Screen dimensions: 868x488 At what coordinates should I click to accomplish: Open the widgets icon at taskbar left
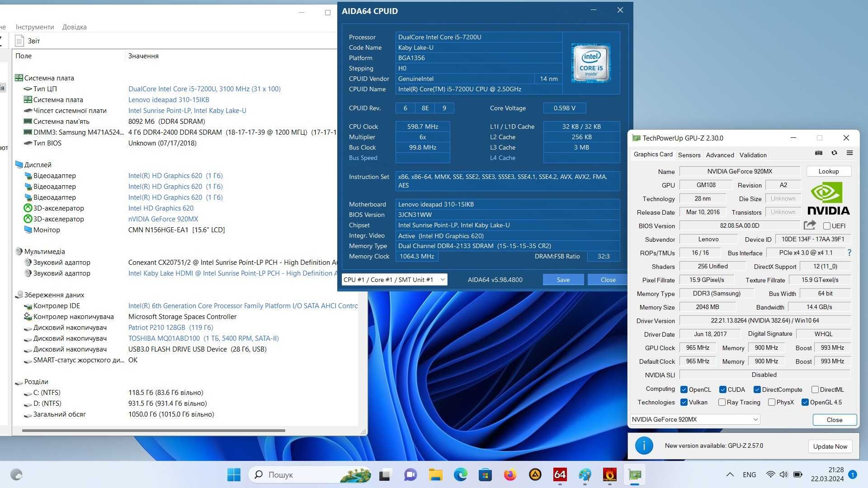(x=16, y=474)
